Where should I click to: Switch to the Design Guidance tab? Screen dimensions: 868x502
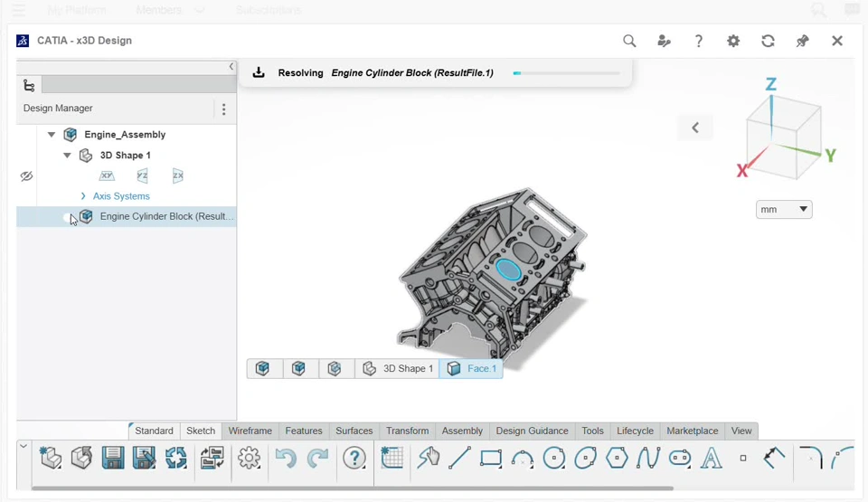pos(532,431)
